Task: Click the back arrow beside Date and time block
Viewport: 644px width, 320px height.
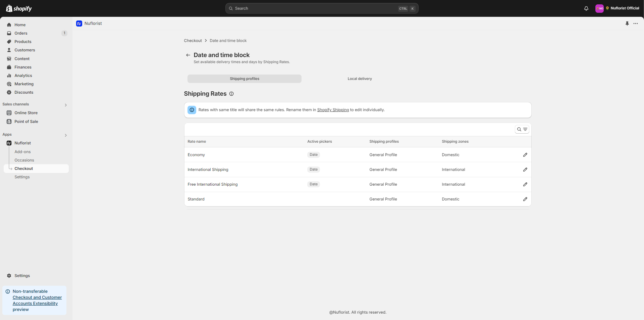Action: [188, 55]
